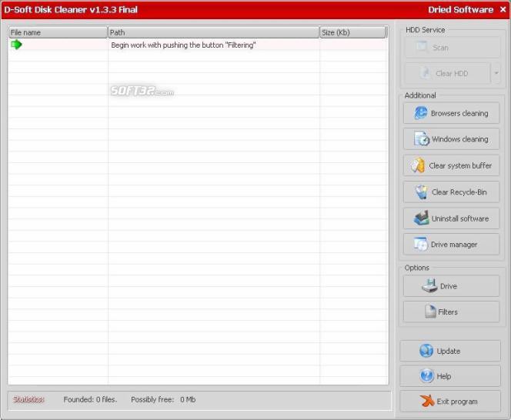Click the orange Exit program icon

point(427,401)
